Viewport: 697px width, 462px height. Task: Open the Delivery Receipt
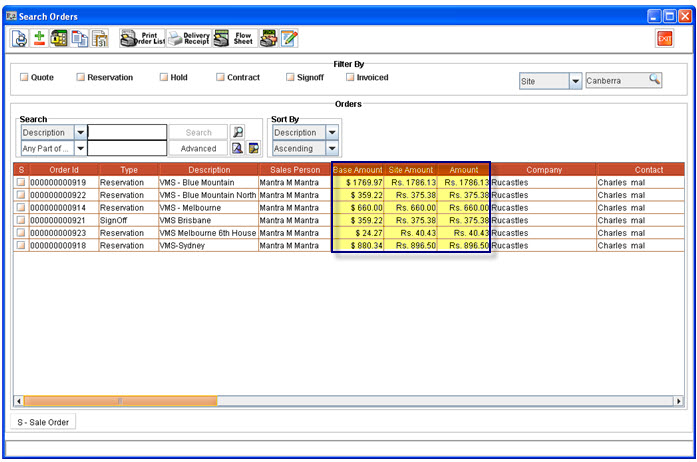(x=188, y=38)
